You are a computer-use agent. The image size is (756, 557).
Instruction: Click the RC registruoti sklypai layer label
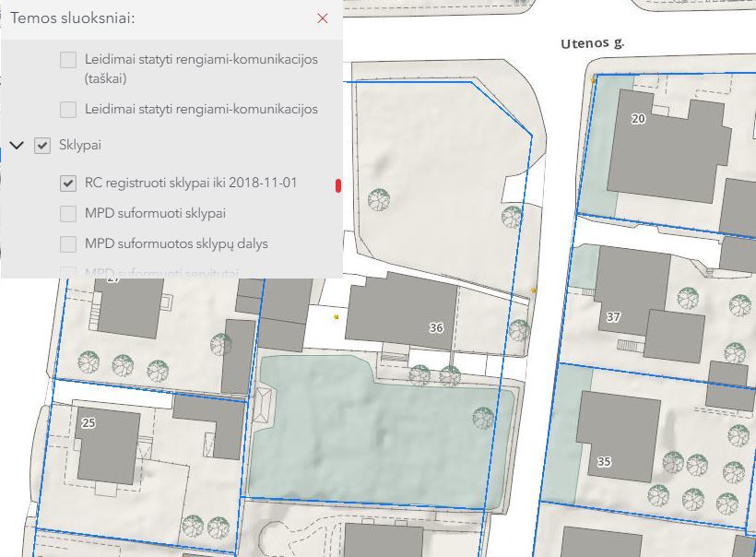click(191, 184)
